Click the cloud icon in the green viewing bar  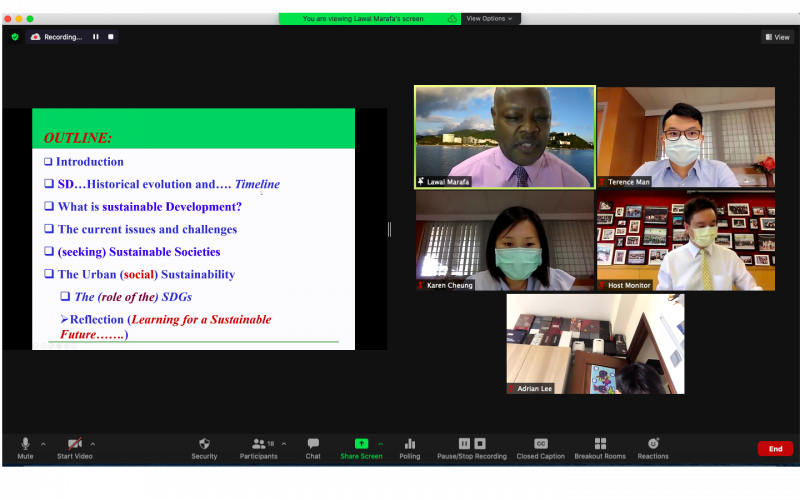(452, 19)
